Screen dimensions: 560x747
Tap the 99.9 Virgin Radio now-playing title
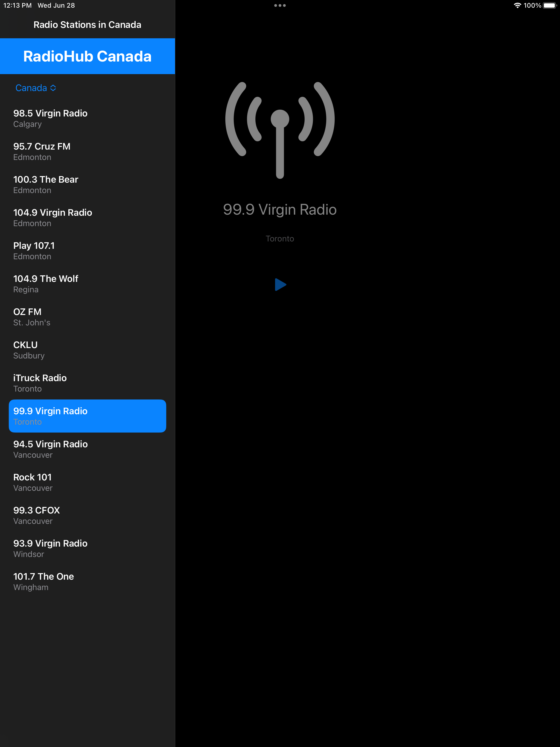point(280,209)
